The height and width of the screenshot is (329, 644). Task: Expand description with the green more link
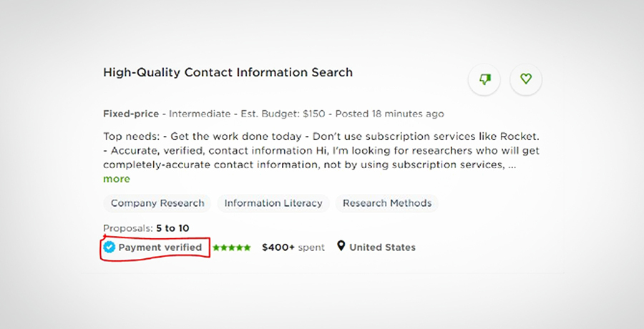click(117, 179)
